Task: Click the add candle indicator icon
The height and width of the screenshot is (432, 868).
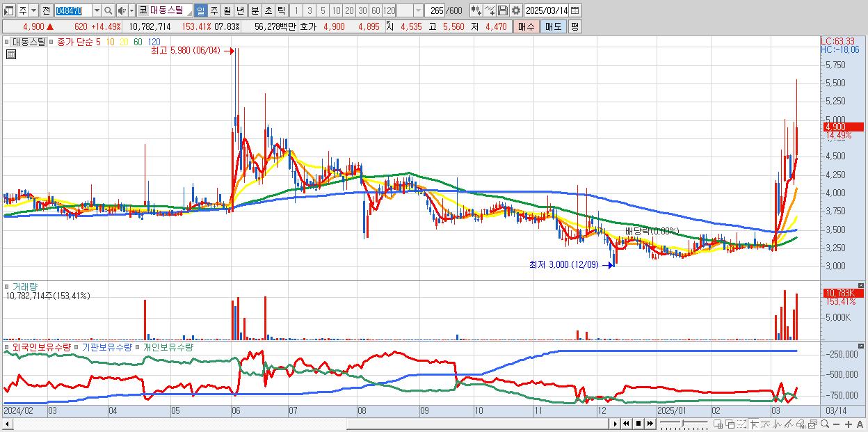Action: click(476, 10)
